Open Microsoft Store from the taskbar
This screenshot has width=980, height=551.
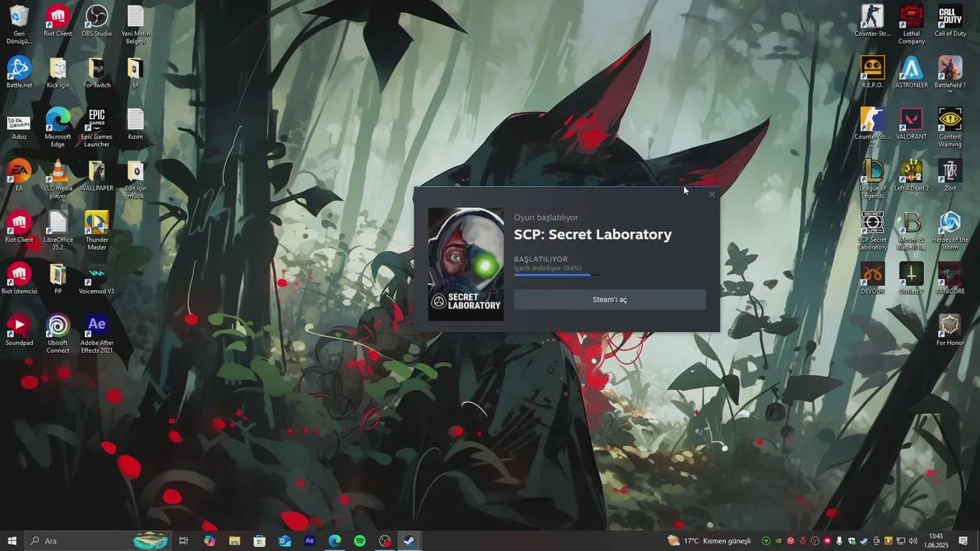260,541
